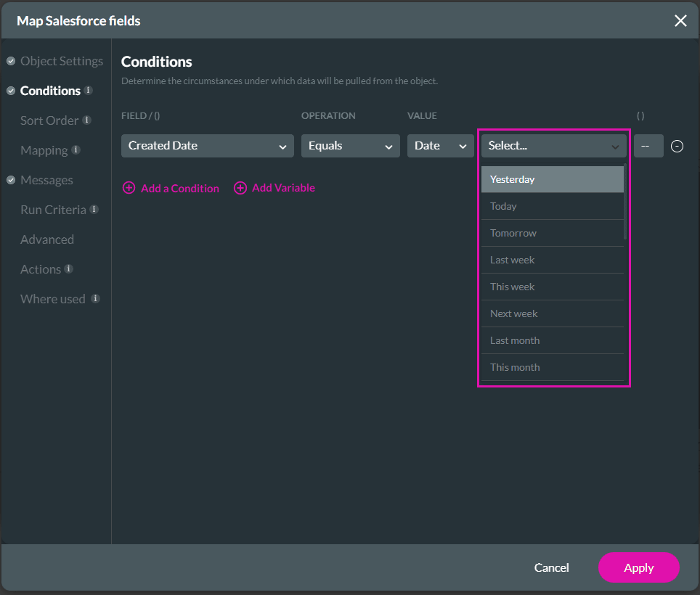Viewport: 700px width, 595px height.
Task: Open the Created Date field dropdown
Action: [207, 146]
